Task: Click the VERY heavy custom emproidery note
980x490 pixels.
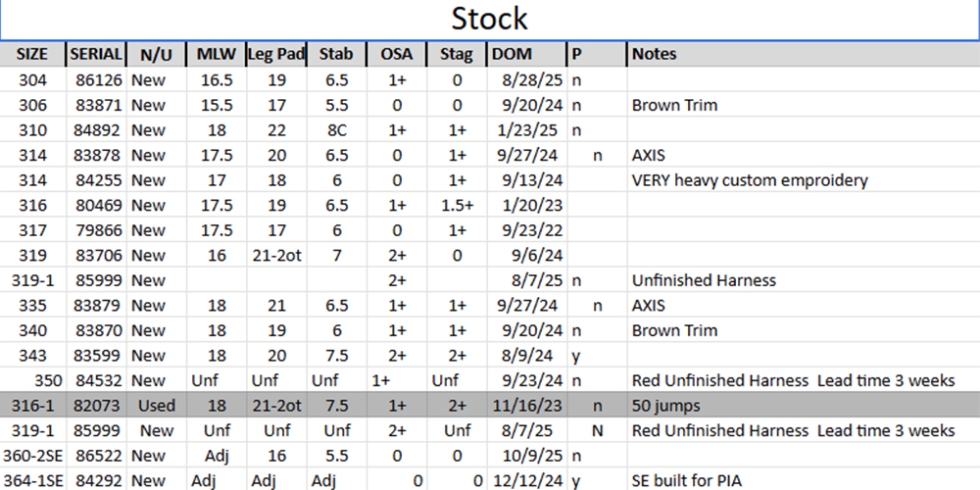Action: [750, 180]
